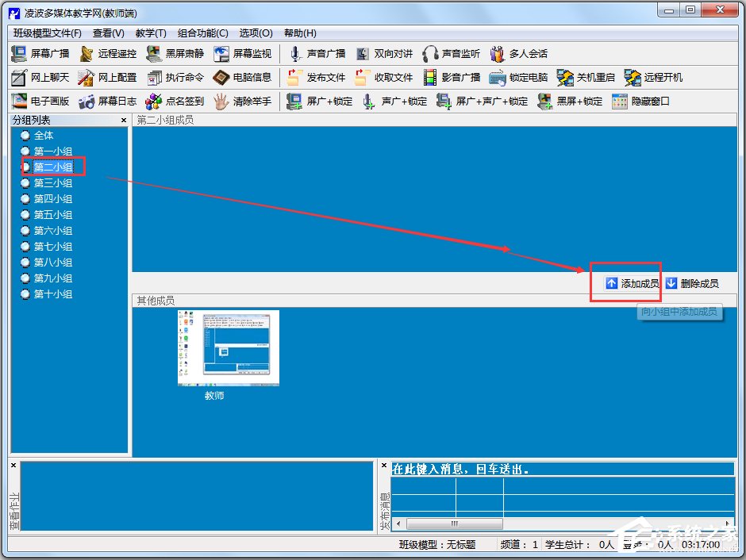Select 第二小组 group
Screen dimensions: 746x560
53,167
